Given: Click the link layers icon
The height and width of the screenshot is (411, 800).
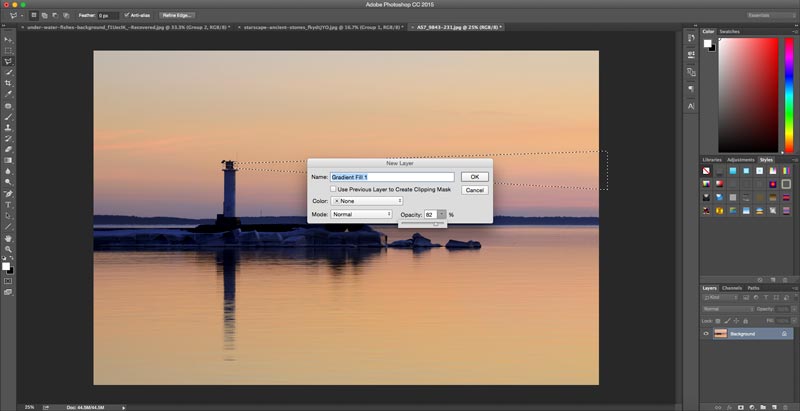Looking at the screenshot, I should pos(719,407).
